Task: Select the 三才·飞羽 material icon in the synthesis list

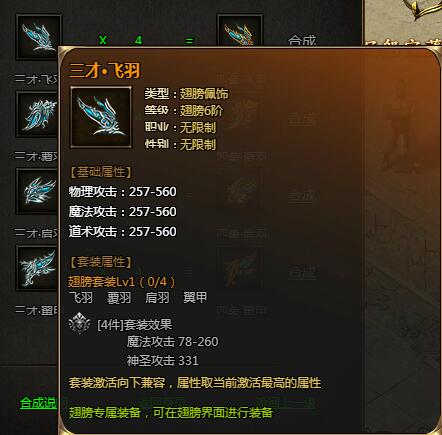Action: pos(39,37)
